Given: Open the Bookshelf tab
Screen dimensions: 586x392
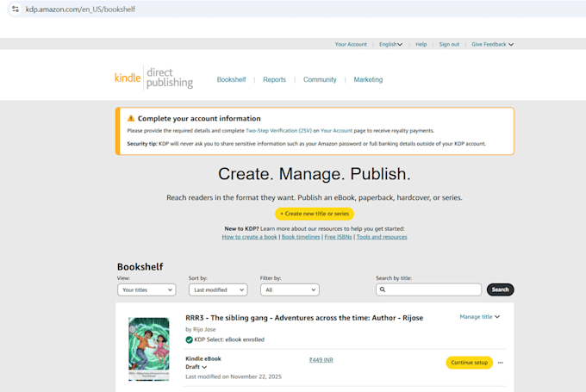Looking at the screenshot, I should (x=231, y=79).
